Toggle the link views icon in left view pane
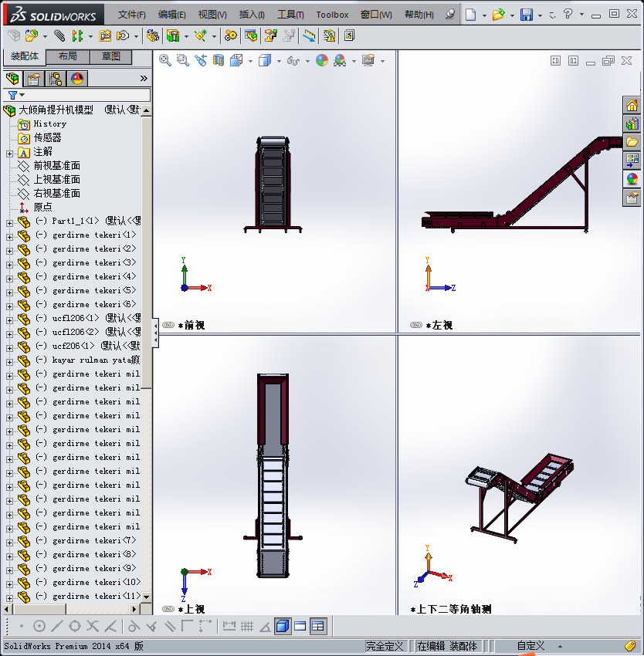The width and height of the screenshot is (644, 656). [x=415, y=325]
